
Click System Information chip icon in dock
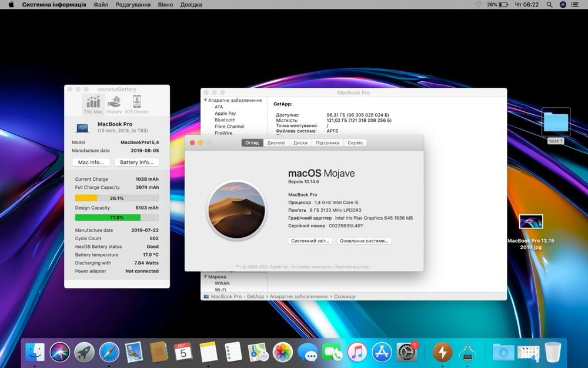[x=467, y=353]
